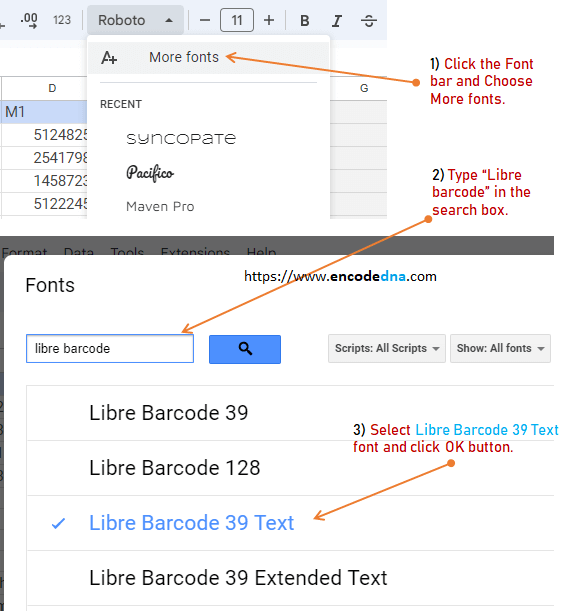This screenshot has height=611, width=578.
Task: Click cell starting with 1458723
Action: pos(44,181)
